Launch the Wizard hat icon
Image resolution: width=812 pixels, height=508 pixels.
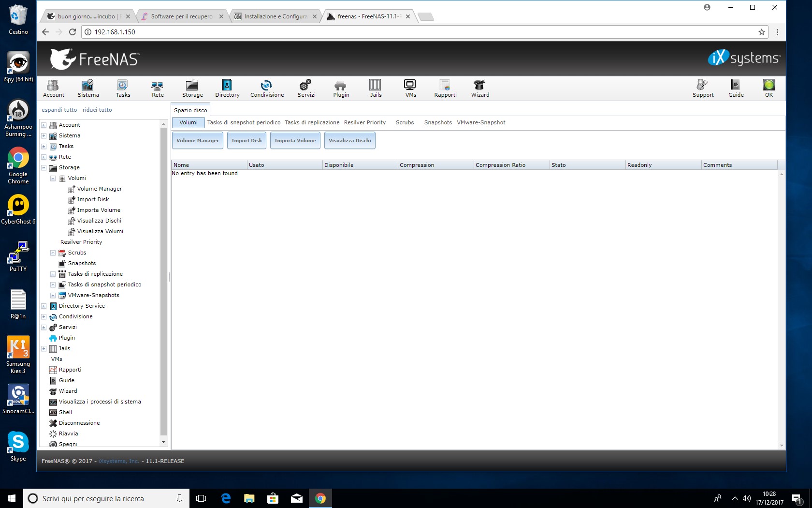pos(479,86)
